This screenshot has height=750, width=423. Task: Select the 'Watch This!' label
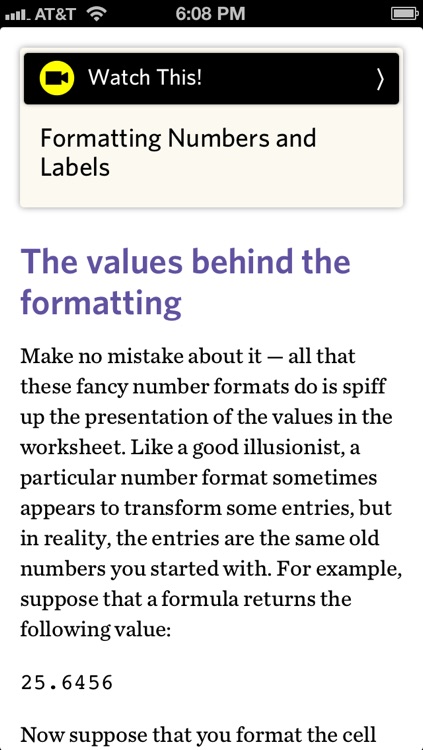tap(145, 77)
